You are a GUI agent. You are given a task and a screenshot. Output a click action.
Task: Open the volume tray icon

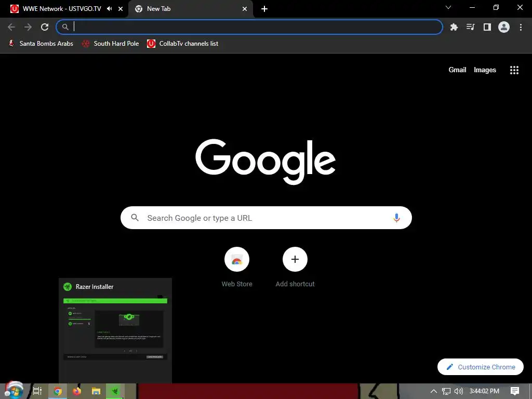(x=458, y=391)
